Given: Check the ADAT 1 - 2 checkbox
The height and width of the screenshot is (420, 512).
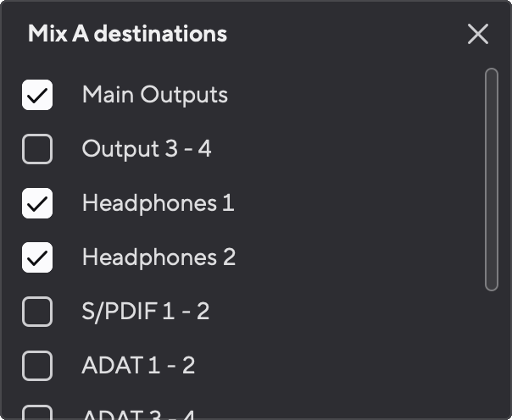Looking at the screenshot, I should tap(37, 366).
